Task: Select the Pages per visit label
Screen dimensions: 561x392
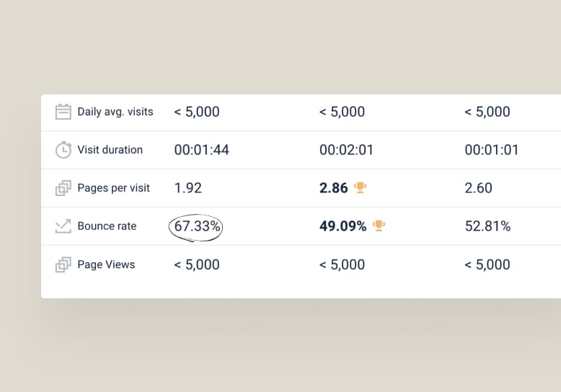Action: coord(114,188)
